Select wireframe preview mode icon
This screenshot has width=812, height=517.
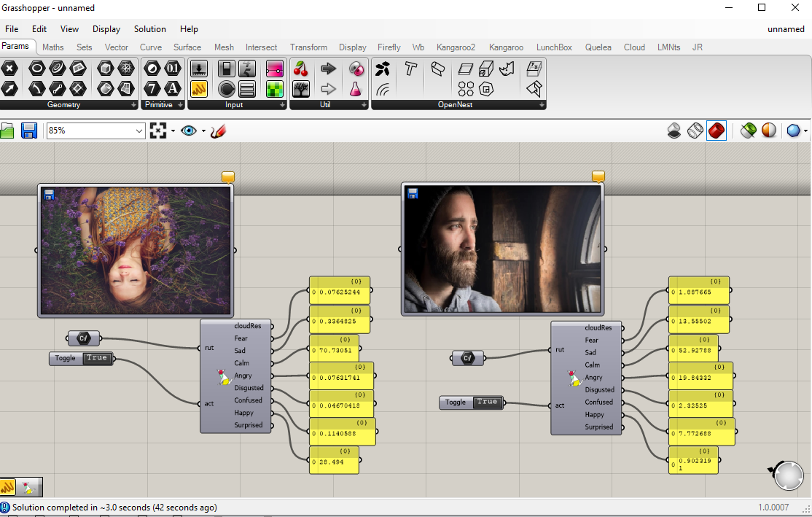point(695,131)
